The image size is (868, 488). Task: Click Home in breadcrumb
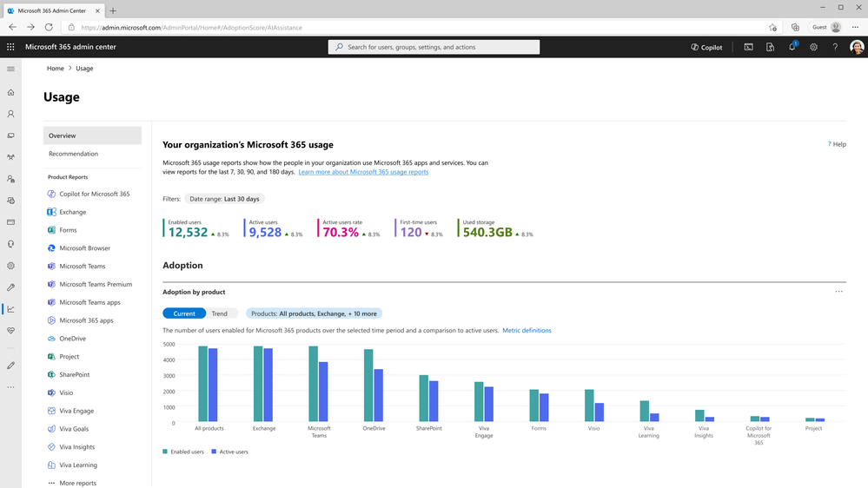tap(56, 69)
